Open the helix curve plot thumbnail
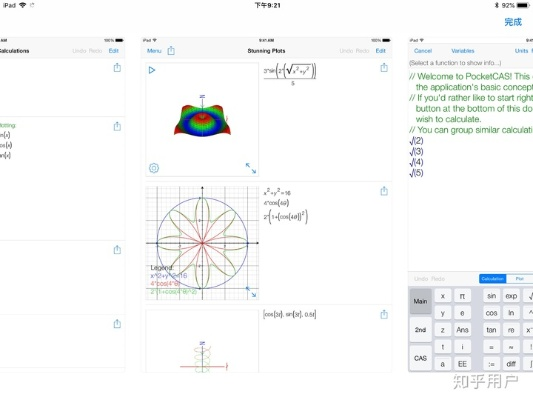533x400 pixels. pyautogui.click(x=202, y=341)
